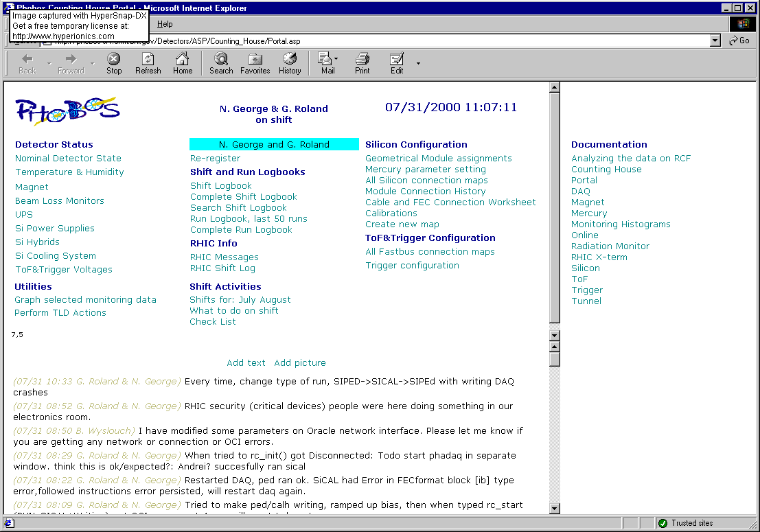Open Cable and FEC Connection Worksheet
This screenshot has height=532, width=760.
450,203
